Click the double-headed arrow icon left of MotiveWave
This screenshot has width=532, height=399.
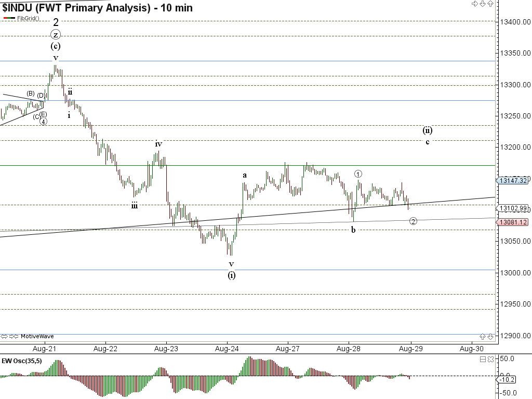click(5, 336)
